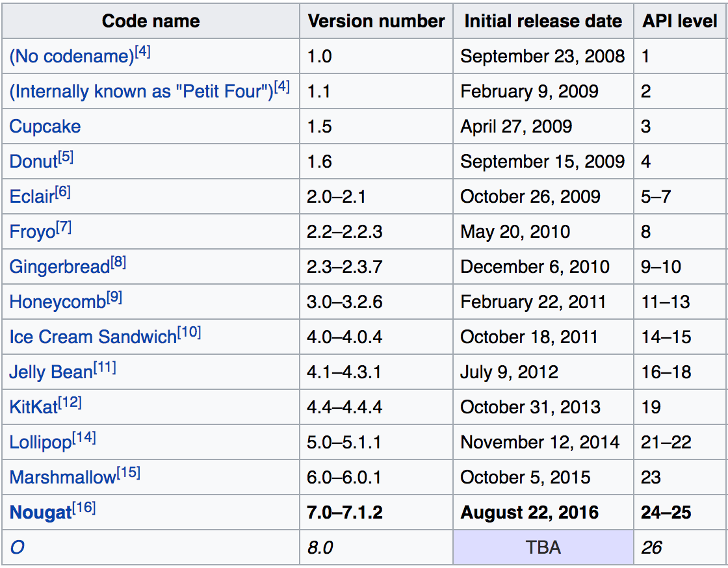The width and height of the screenshot is (728, 568).
Task: Click the date September 23, 2008
Action: point(543,57)
